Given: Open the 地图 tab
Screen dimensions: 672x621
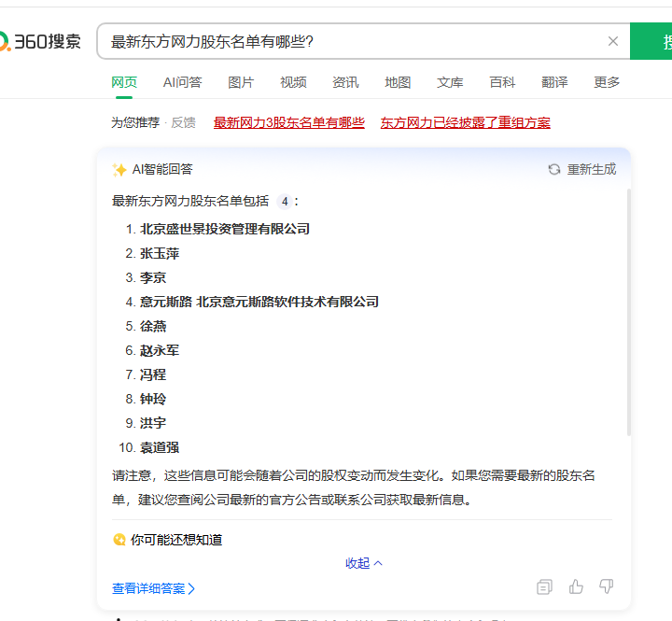Looking at the screenshot, I should point(398,82).
